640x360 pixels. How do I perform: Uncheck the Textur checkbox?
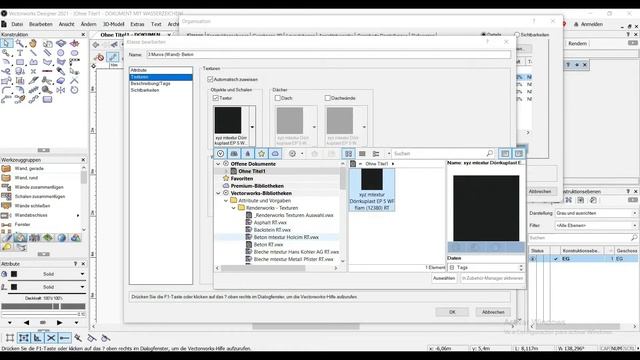pos(216,98)
